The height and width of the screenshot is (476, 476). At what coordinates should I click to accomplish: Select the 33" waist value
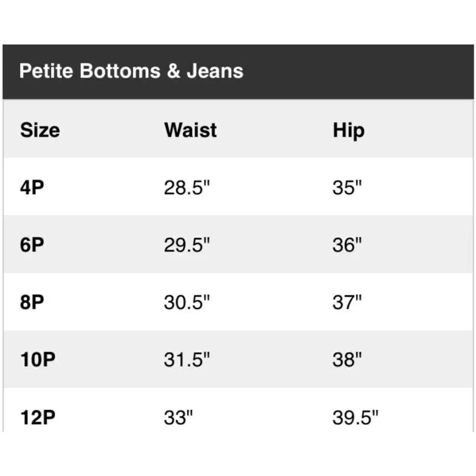coord(178,418)
